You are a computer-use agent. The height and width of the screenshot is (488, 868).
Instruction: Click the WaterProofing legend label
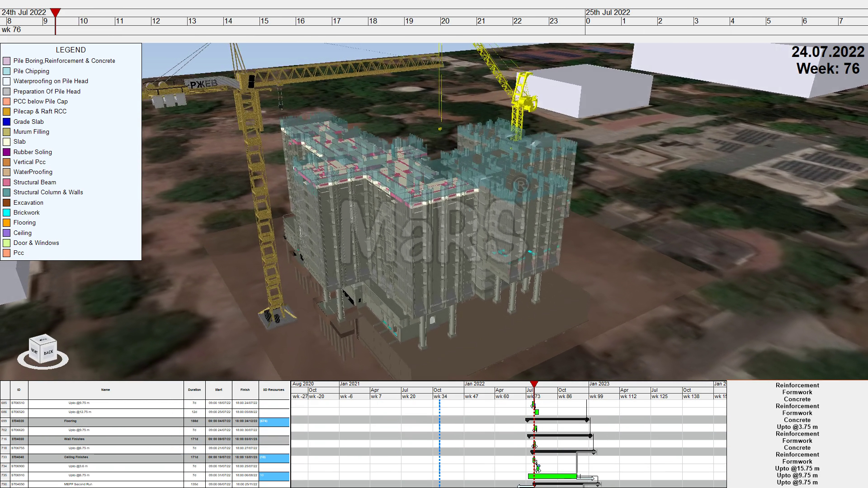tap(33, 172)
